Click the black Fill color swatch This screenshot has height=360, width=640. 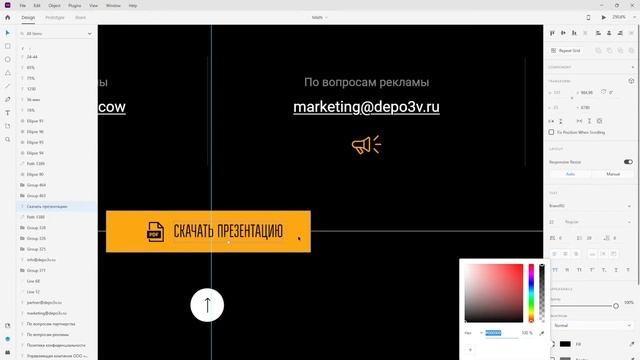[x=565, y=344]
